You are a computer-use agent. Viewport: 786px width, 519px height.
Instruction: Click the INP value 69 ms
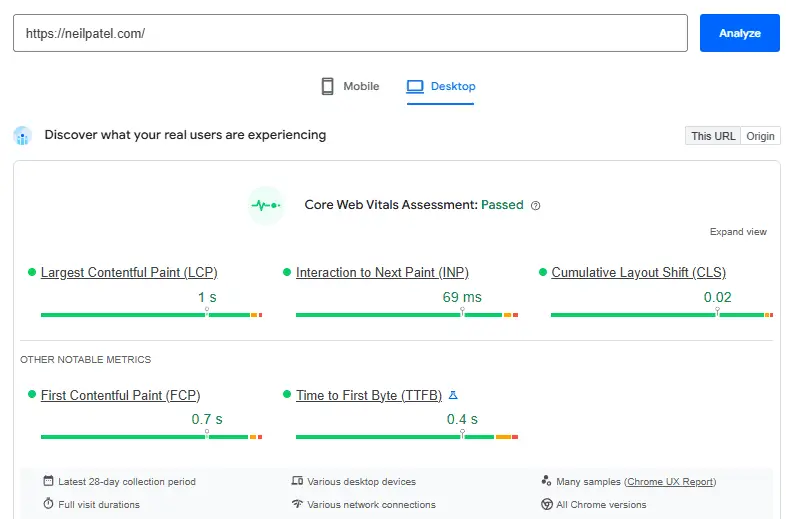click(x=462, y=297)
